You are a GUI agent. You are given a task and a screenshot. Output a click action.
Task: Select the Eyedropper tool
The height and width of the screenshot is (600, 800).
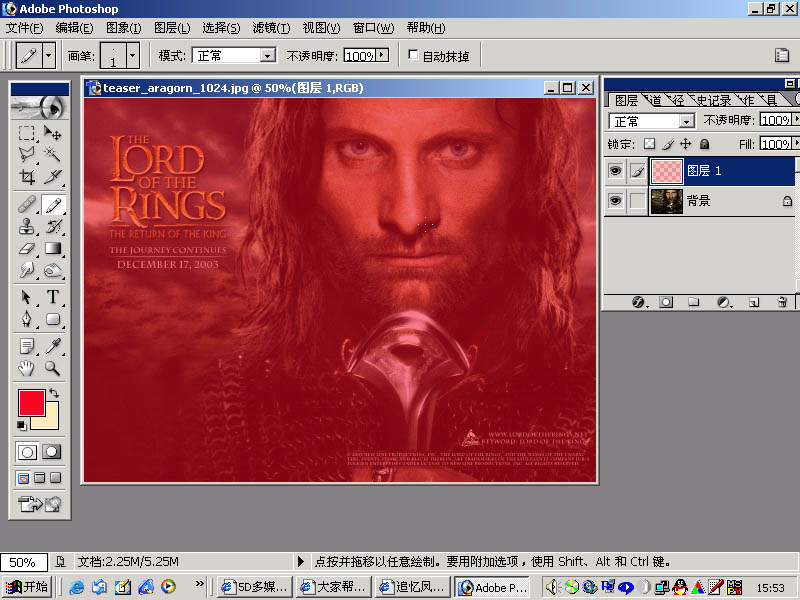(53, 346)
